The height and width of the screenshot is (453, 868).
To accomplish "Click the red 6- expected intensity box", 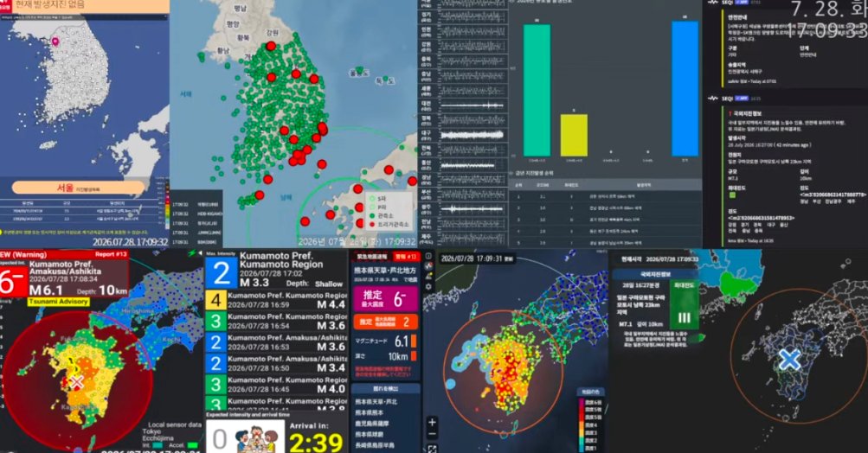I will tap(12, 283).
